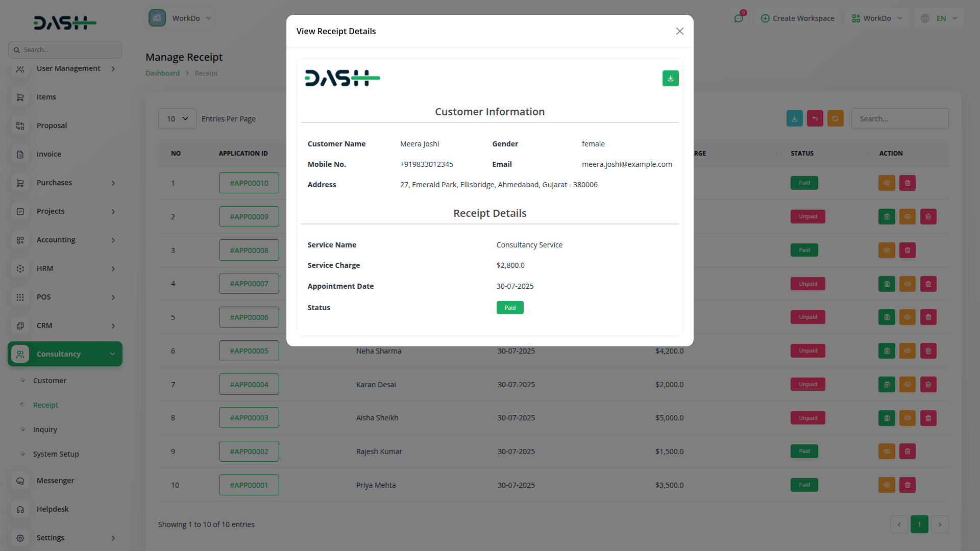Viewport: 980px width, 551px height.
Task: Click Create Workspace button
Action: pyautogui.click(x=797, y=18)
